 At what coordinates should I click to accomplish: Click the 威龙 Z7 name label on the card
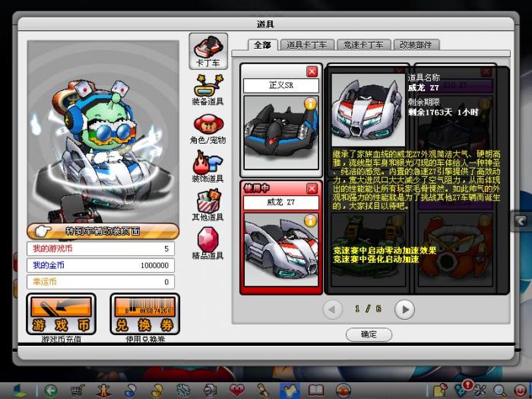click(281, 203)
